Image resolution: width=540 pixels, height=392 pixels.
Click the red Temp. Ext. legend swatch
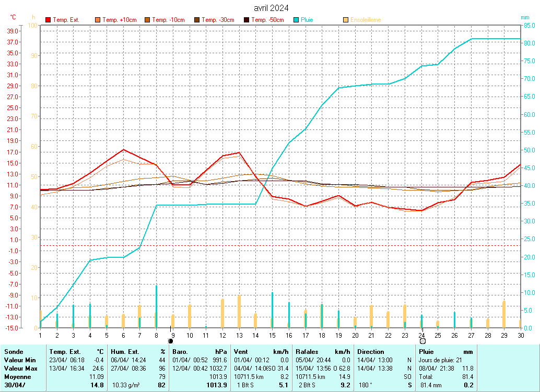(48, 20)
